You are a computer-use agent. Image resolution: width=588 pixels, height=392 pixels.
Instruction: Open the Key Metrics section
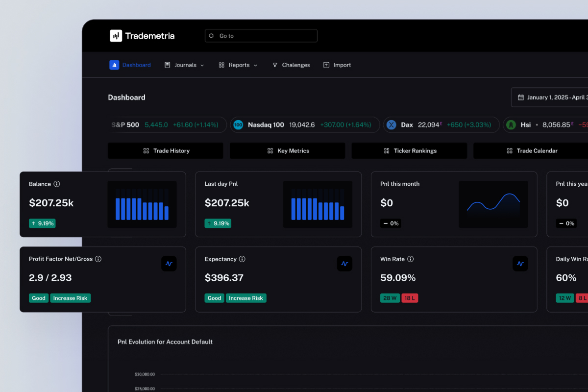coord(288,151)
